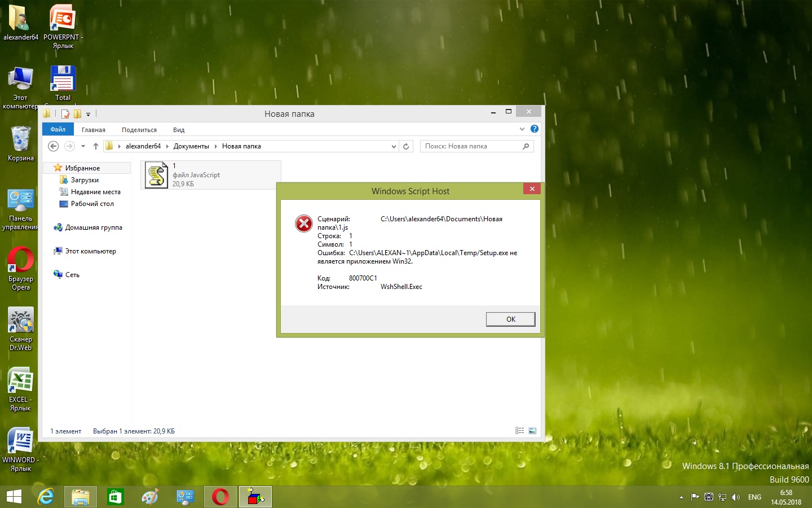Open Internet Explorer from the taskbar
This screenshot has height=508, width=812.
[x=46, y=497]
